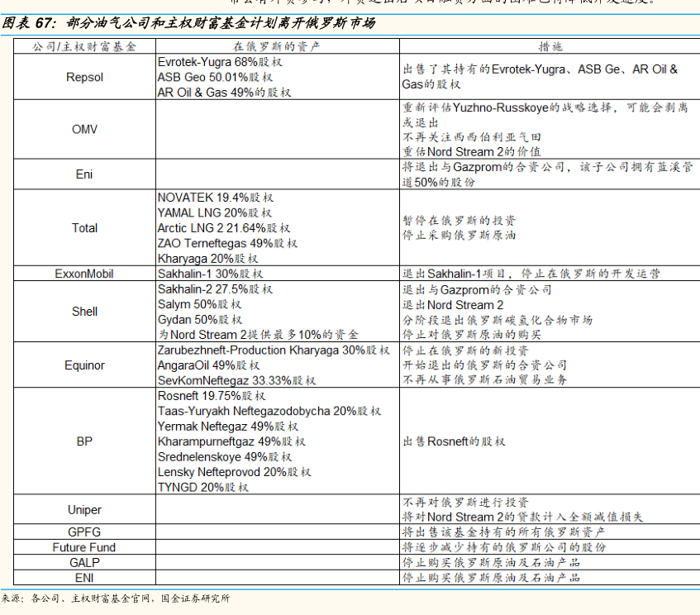Click the line AR Oil & Gas 49%的股权
This screenshot has height=615, width=700.
pyautogui.click(x=225, y=93)
